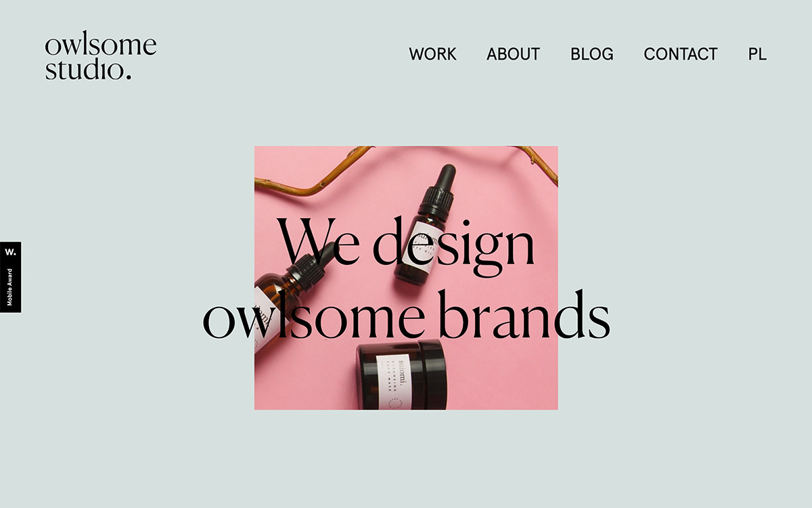Click the 'owlsome brands' headline text
This screenshot has width=812, height=508.
(x=406, y=315)
